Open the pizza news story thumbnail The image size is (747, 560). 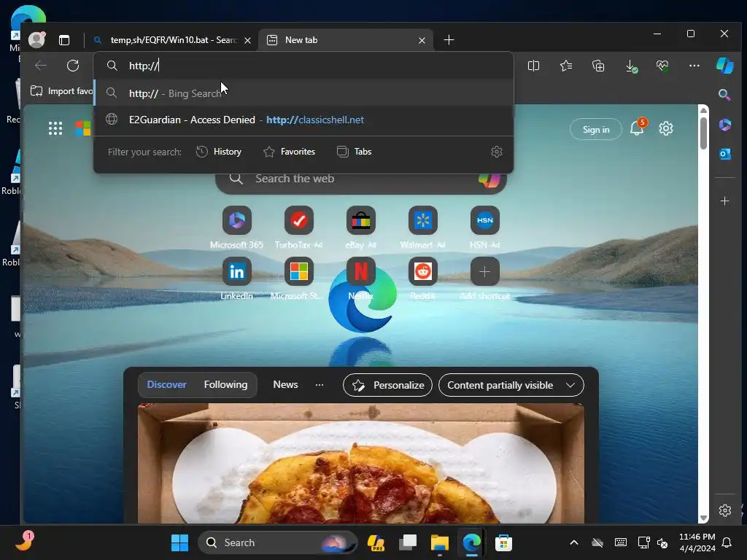(360, 463)
